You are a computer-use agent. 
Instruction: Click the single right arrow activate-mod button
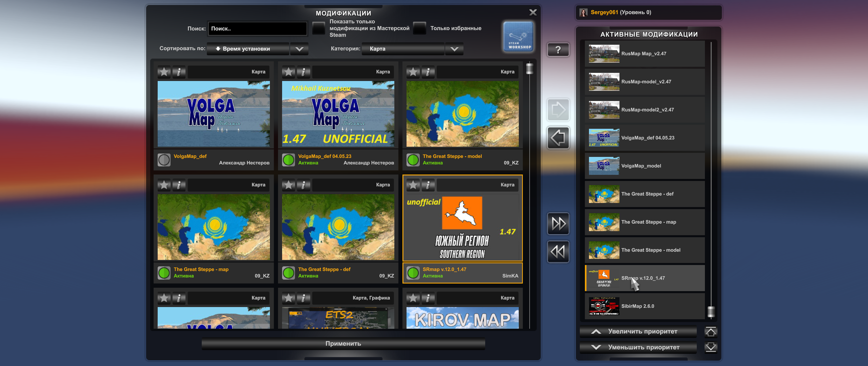pyautogui.click(x=558, y=110)
